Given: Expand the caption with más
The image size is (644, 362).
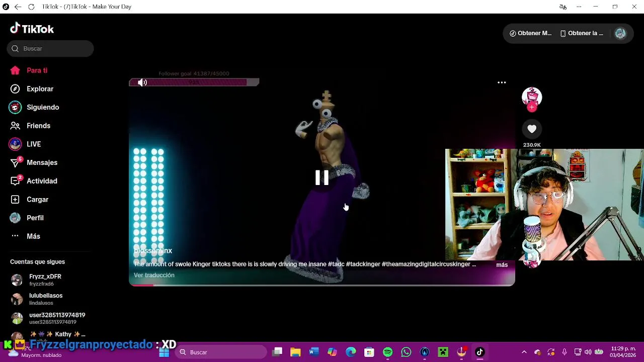Looking at the screenshot, I should click(x=502, y=264).
